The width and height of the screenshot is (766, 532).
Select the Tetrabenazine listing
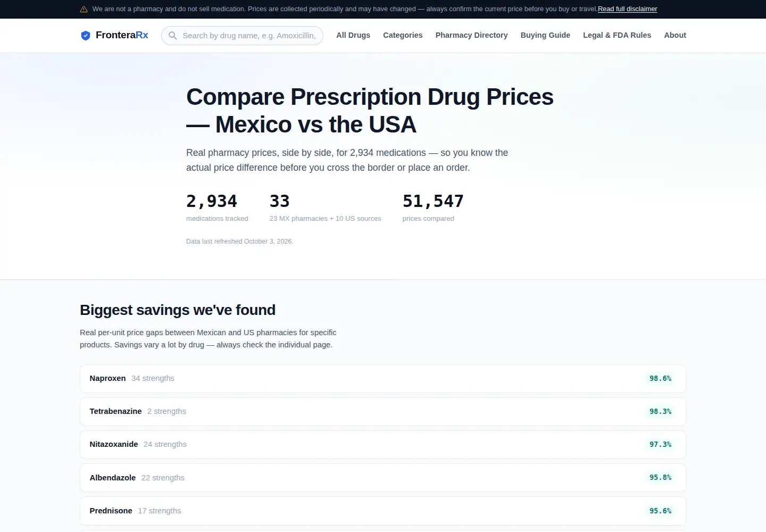click(383, 412)
